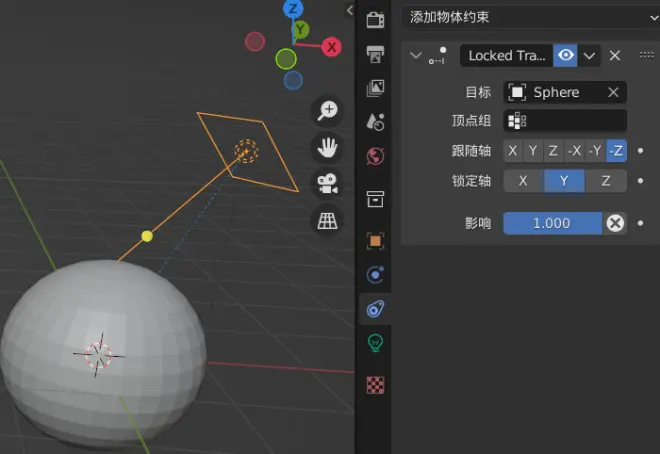
Task: Click the red X axis gizmo ball
Action: 332,47
